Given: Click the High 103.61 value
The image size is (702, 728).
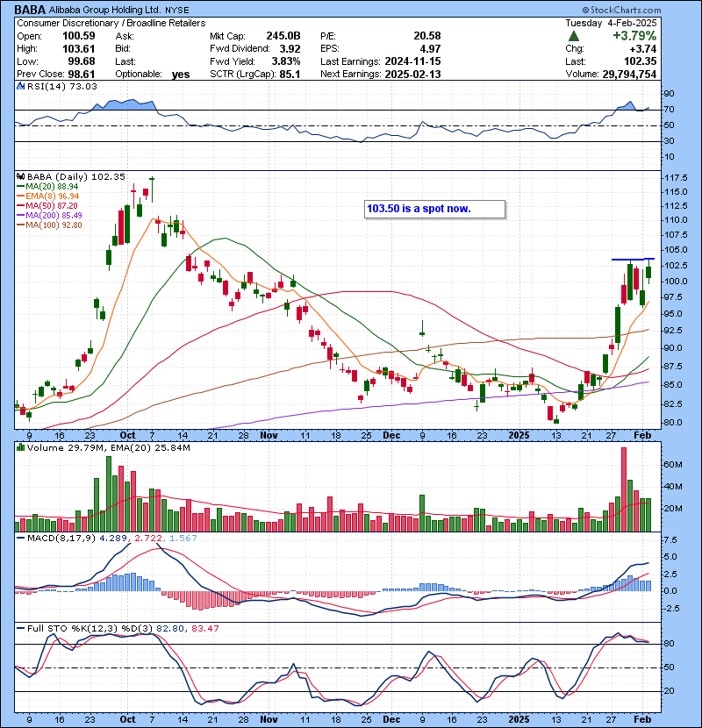Looking at the screenshot, I should 78,49.
